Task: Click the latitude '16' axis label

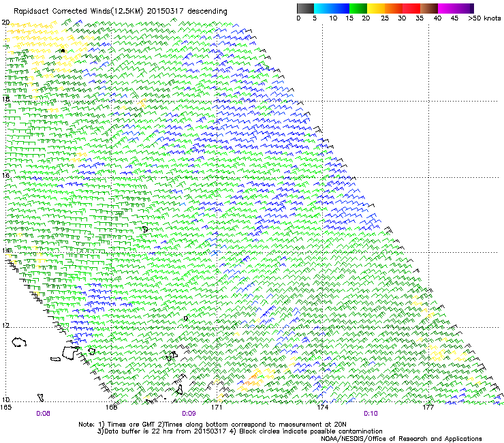Action: pyautogui.click(x=5, y=175)
